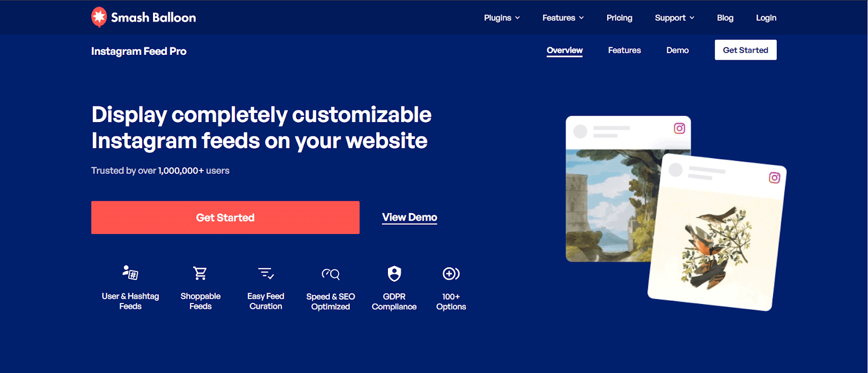Screen dimensions: 868x373
Task: Click the GDPR Compliance shield icon
Action: (x=394, y=274)
